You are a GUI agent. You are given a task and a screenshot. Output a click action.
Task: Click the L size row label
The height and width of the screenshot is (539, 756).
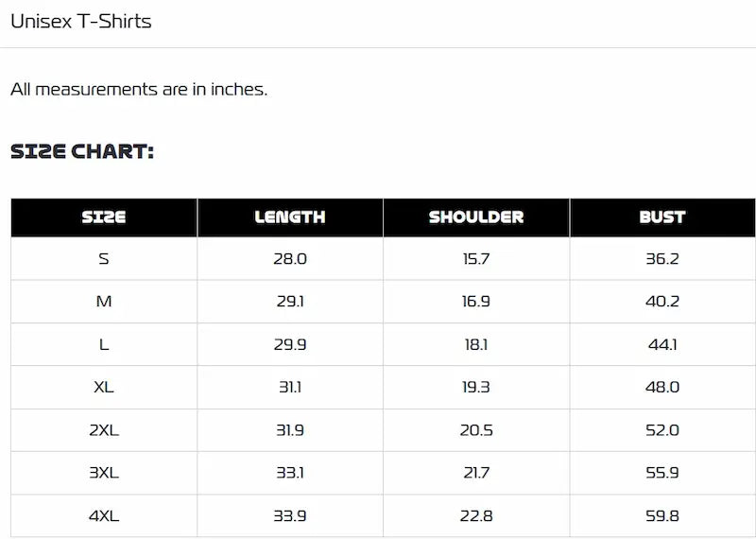(x=104, y=345)
